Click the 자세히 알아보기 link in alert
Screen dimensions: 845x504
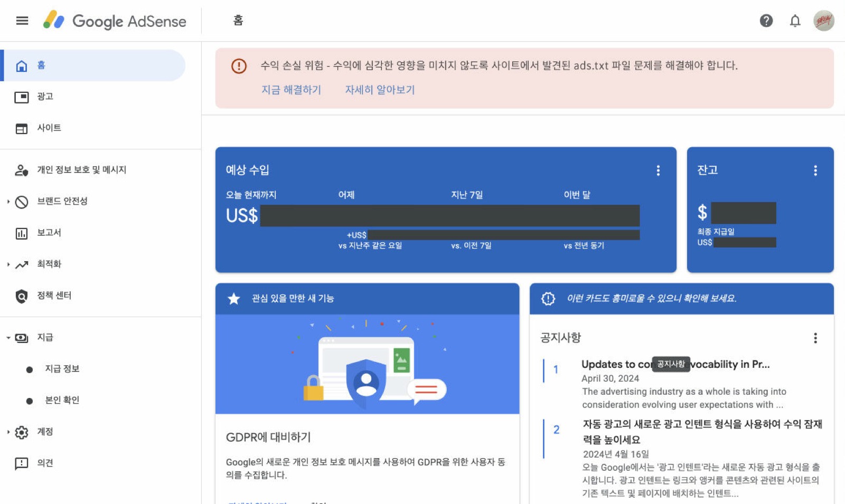[380, 90]
